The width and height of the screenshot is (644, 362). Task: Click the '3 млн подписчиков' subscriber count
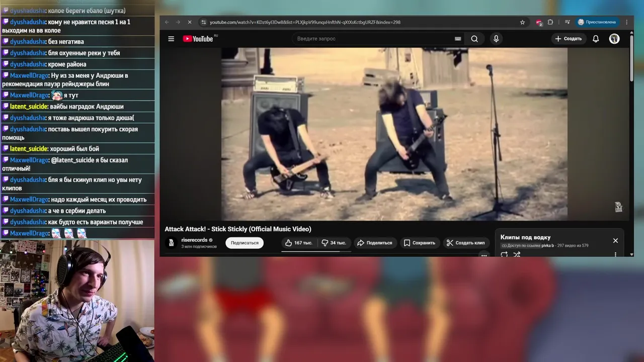(199, 247)
